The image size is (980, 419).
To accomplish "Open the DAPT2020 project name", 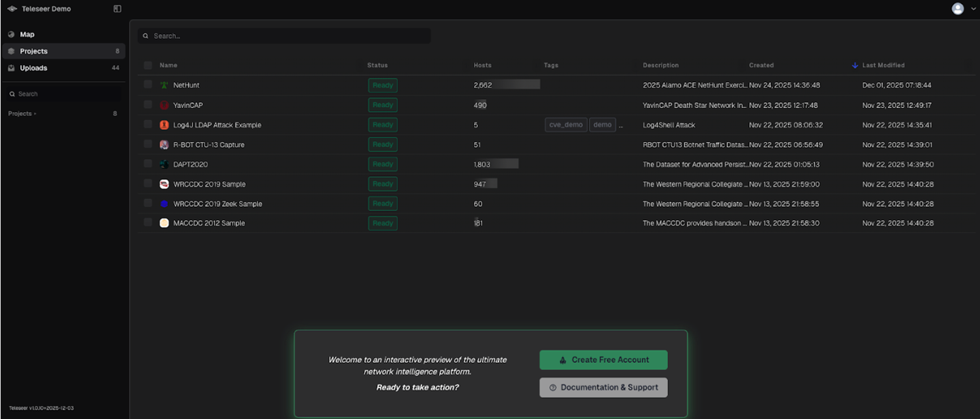I will [x=191, y=165].
